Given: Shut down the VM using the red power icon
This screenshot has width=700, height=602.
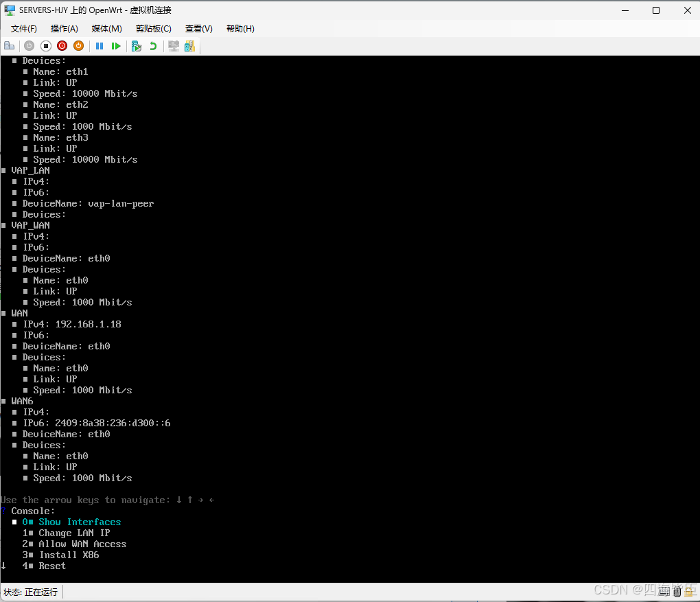Looking at the screenshot, I should [62, 46].
